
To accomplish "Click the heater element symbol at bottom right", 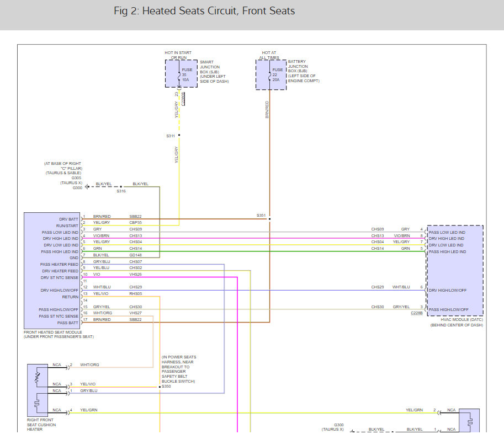I will [470, 421].
